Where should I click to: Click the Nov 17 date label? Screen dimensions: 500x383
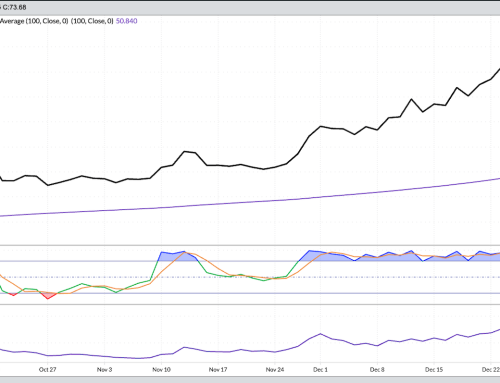tap(218, 369)
